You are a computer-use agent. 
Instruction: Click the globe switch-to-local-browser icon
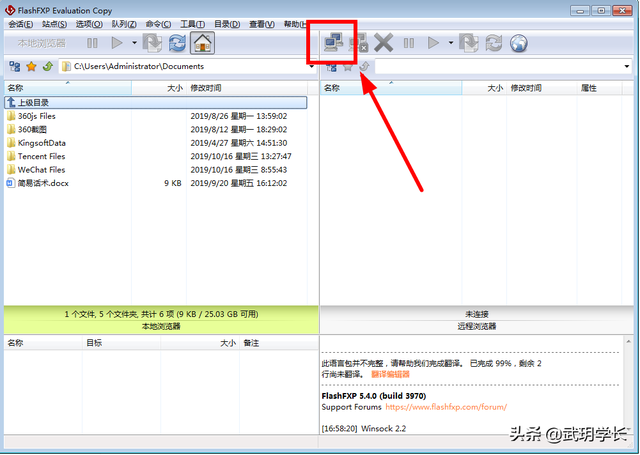coord(518,43)
